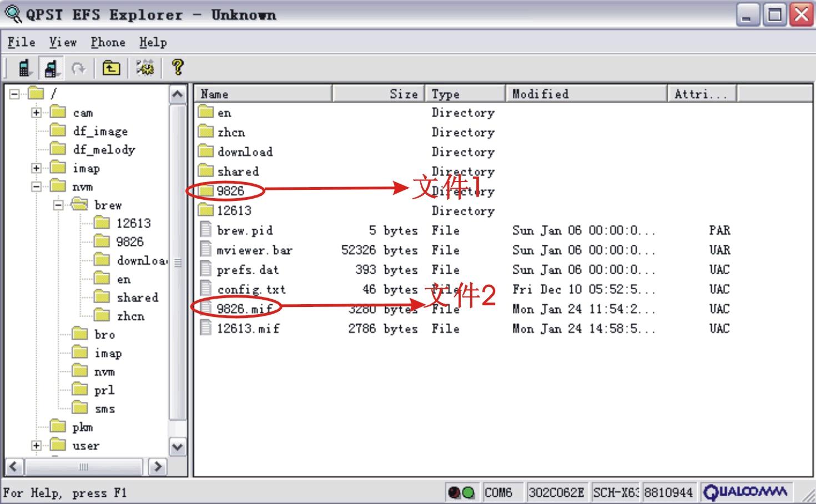Click the magnifier app icon in title bar

pyautogui.click(x=13, y=14)
